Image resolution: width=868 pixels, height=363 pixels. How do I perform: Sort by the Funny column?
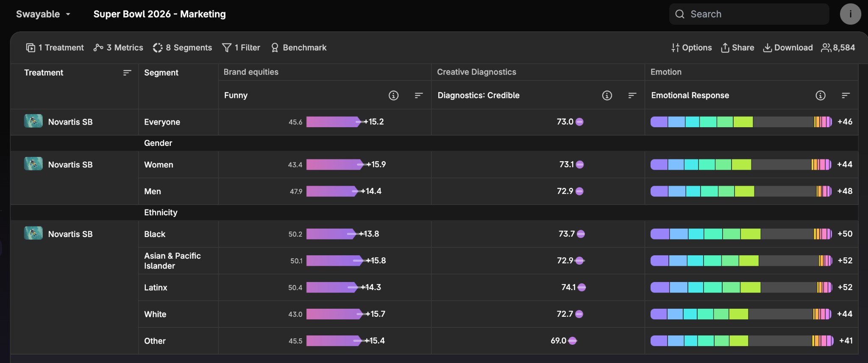click(419, 95)
